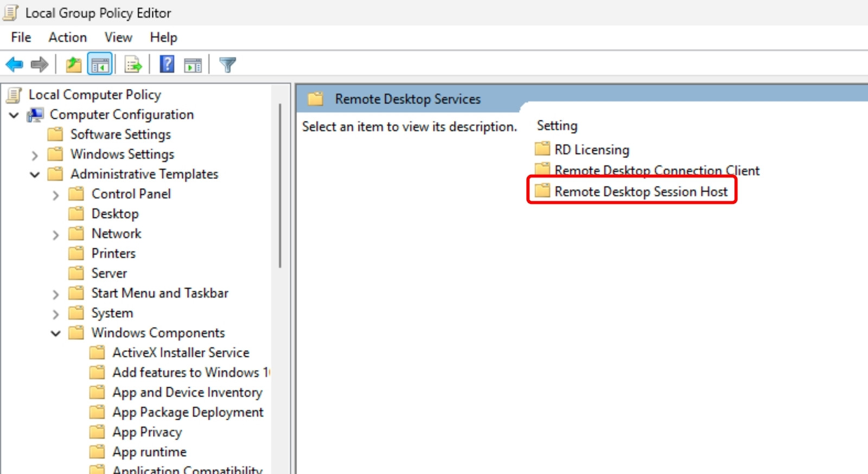Open the Help menu

(163, 37)
